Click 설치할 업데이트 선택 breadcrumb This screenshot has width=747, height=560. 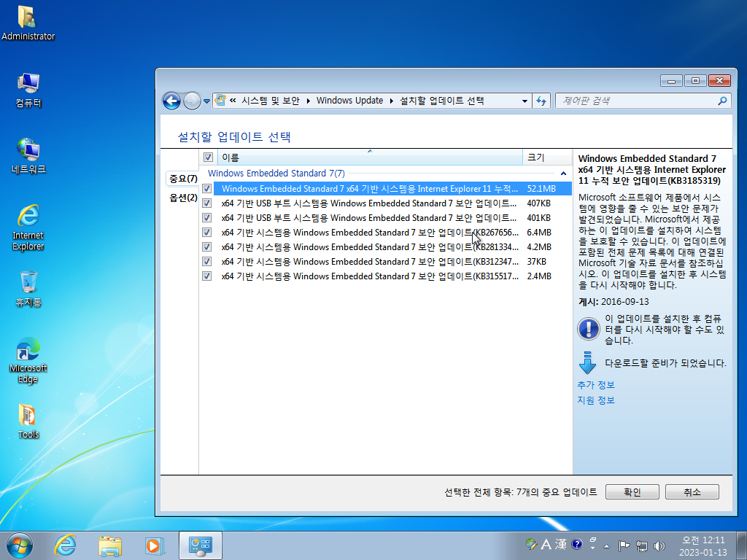[x=441, y=101]
